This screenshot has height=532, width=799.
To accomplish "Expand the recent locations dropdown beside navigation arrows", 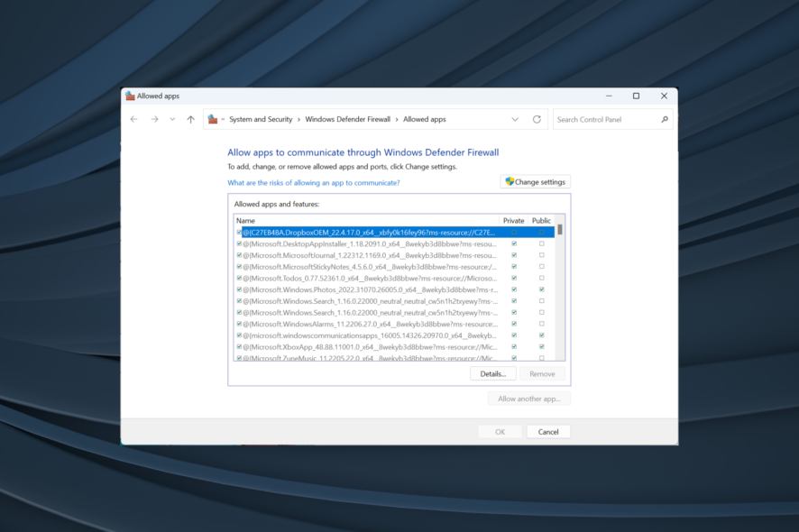I will point(171,119).
